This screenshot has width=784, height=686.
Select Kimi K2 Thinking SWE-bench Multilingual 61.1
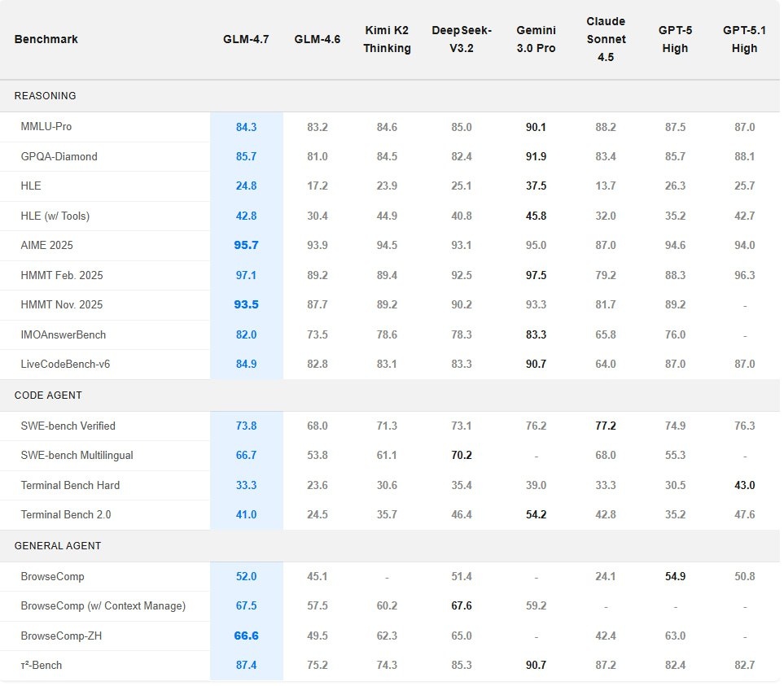387,455
